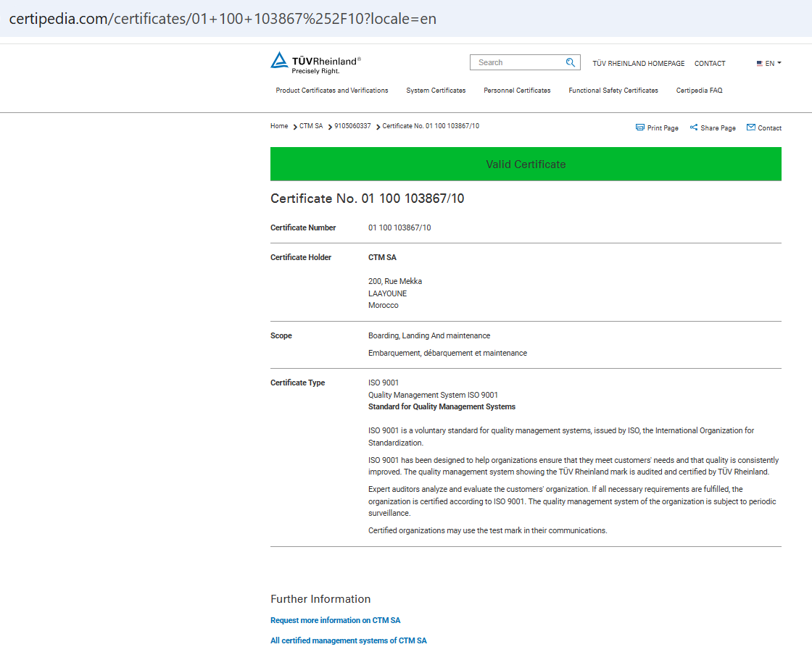Screen dimensions: 812x660
Task: Click the LAAYOUNE city text
Action: pyautogui.click(x=387, y=293)
